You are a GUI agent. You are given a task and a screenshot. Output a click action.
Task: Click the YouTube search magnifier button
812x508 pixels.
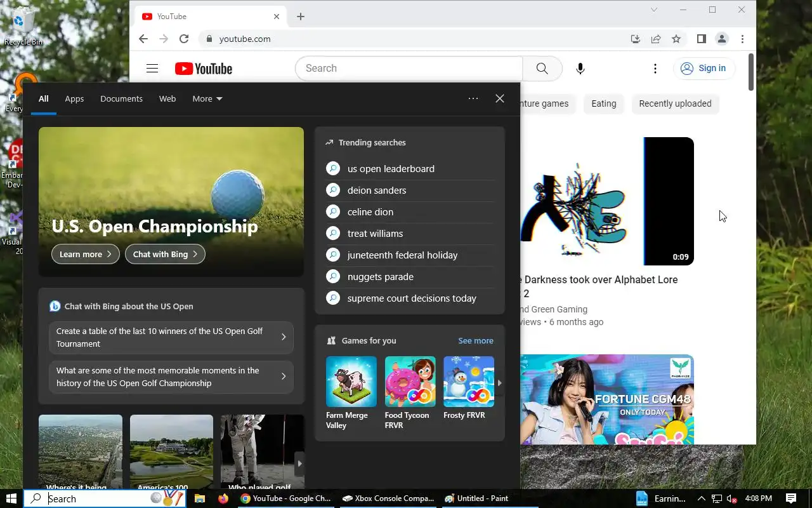(x=542, y=69)
